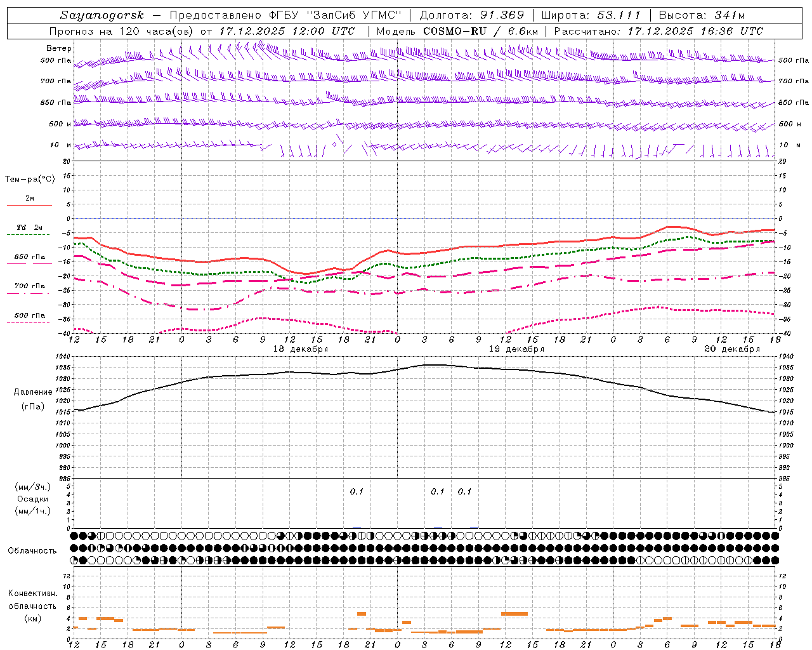
Task: Click the 'Конвективн.' convective cloud label
Action: 33,594
